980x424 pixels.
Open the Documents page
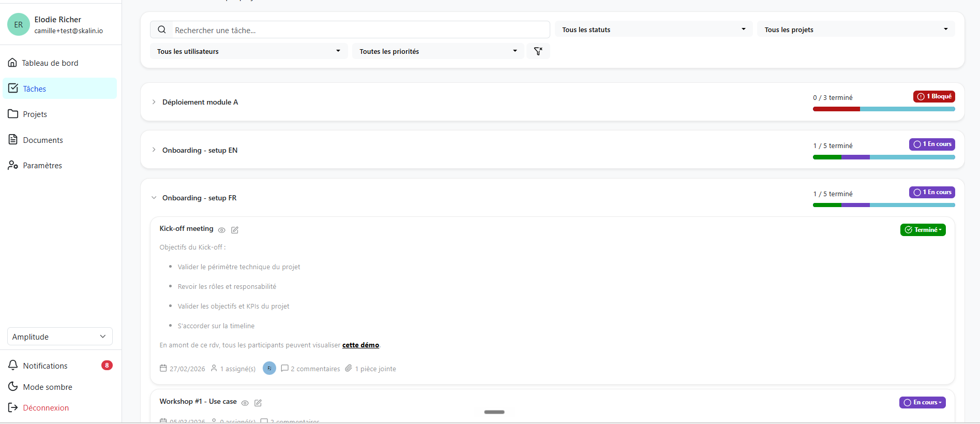click(59, 140)
